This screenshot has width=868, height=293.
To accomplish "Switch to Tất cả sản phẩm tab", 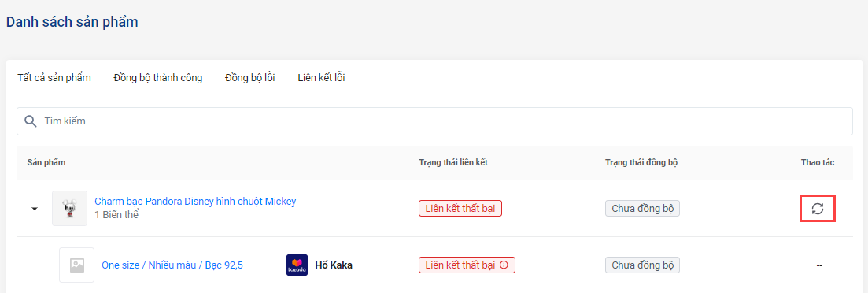I will (x=54, y=77).
